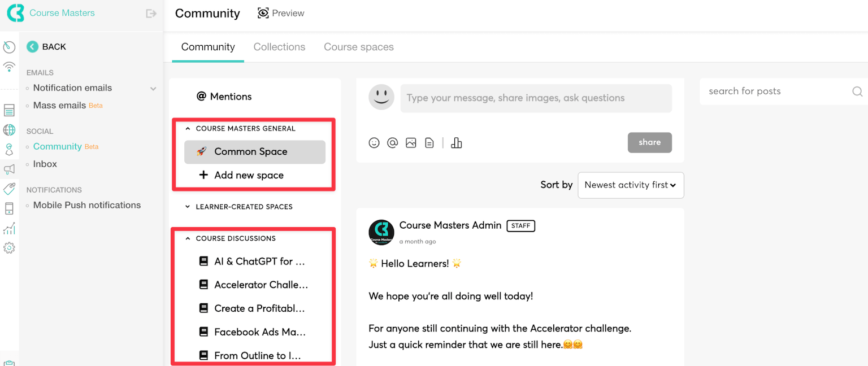Click the @ mention icon in composer toolbar
The image size is (868, 366).
tap(392, 143)
